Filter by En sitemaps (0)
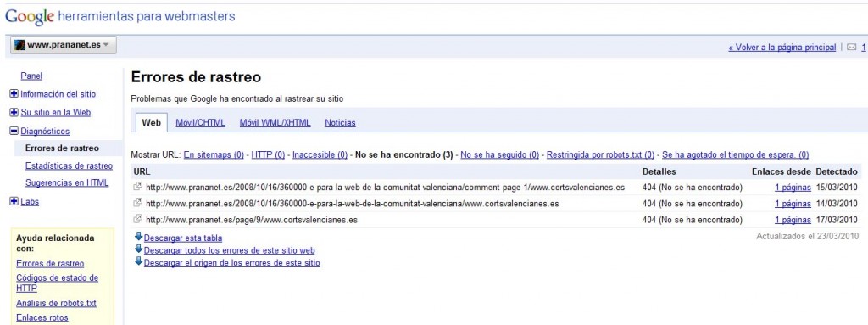 coord(214,154)
